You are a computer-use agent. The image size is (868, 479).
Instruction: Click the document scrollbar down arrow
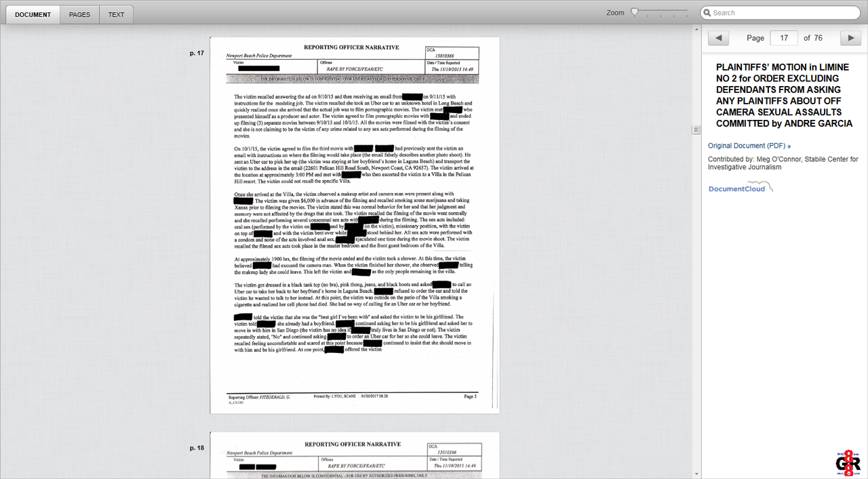[696, 474]
